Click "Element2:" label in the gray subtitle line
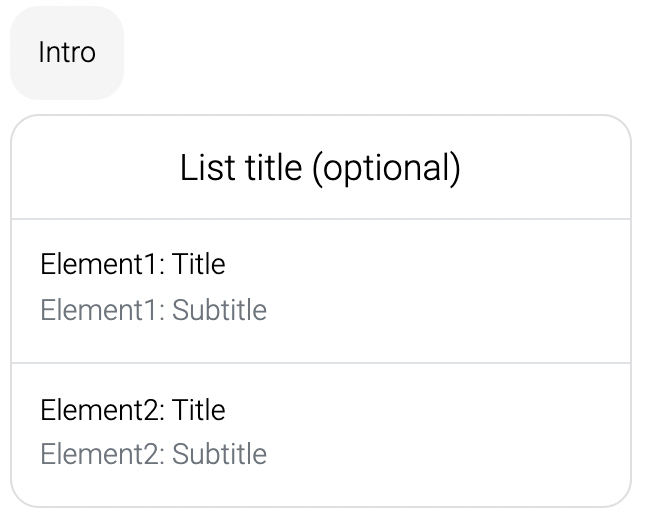The height and width of the screenshot is (520, 646). point(103,454)
